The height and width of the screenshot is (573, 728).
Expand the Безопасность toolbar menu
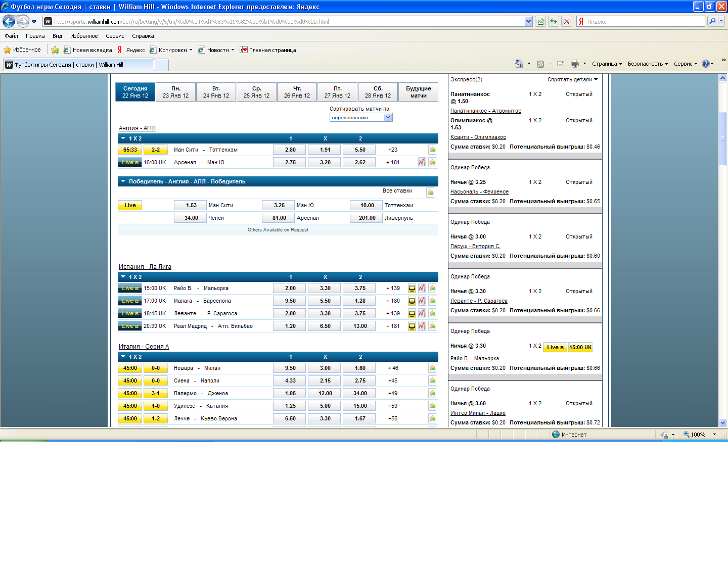click(x=647, y=64)
